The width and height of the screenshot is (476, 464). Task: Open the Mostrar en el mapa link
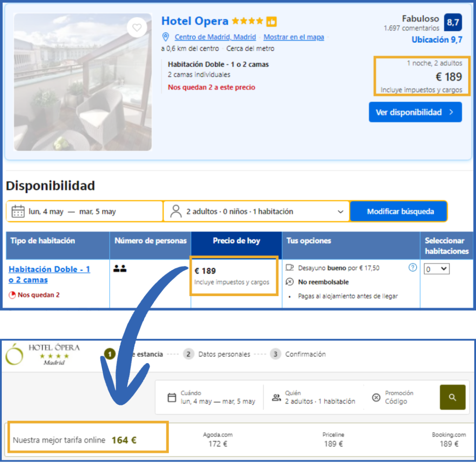tap(293, 37)
